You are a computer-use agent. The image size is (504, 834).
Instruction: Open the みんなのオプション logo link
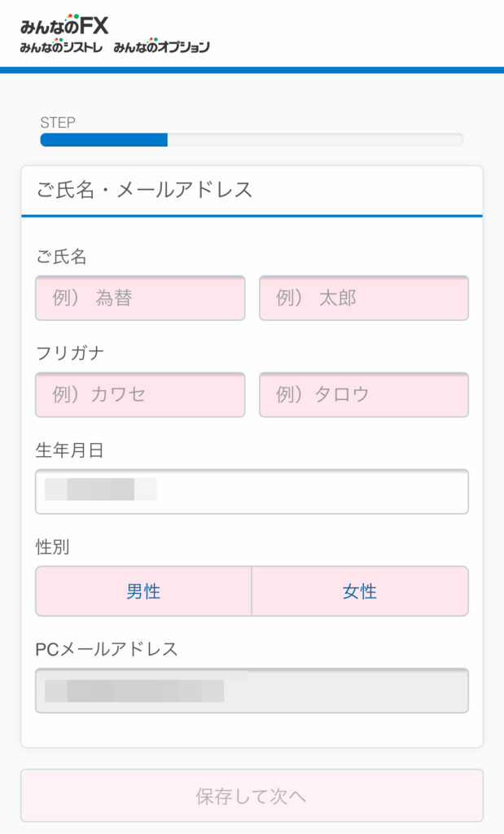pyautogui.click(x=161, y=46)
